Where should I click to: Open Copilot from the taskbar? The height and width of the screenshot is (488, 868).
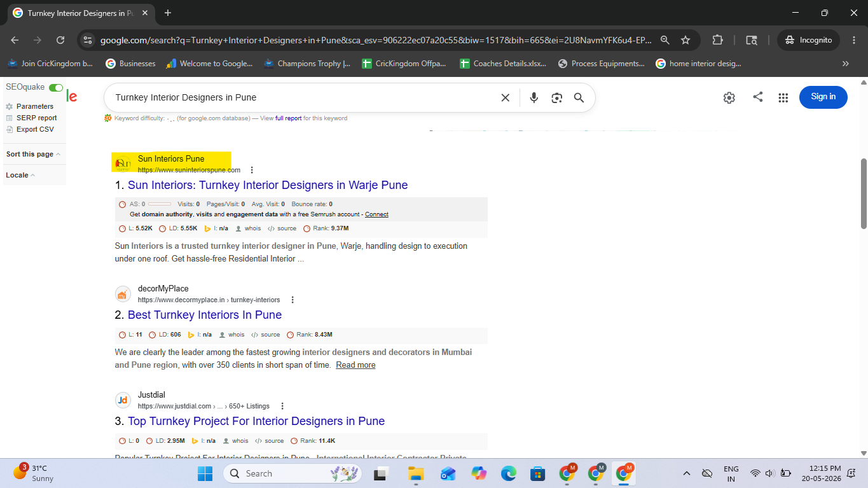coord(479,473)
